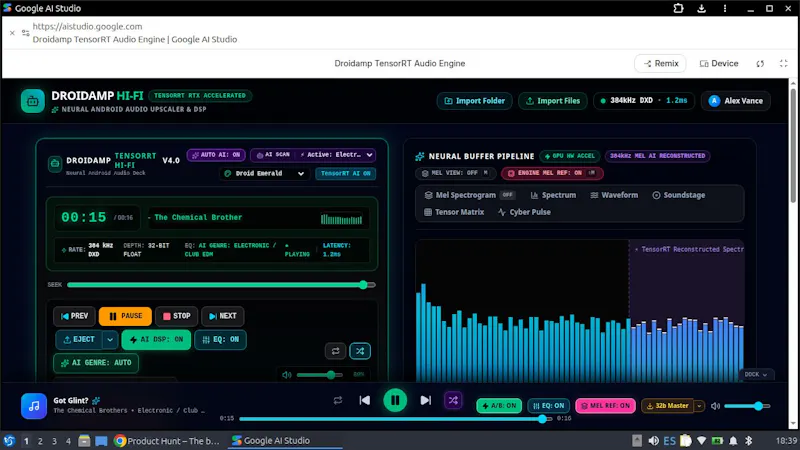Toggle ENGINE MEL REF: ON
This screenshot has height=450, width=800.
pos(552,173)
